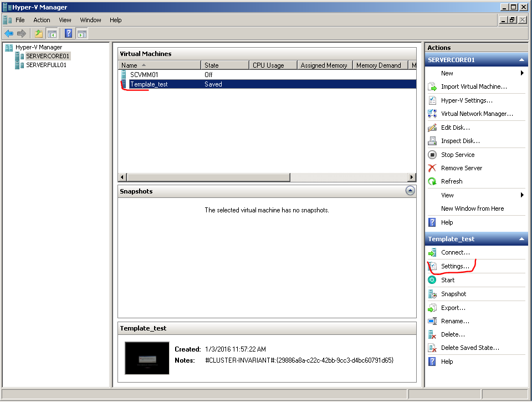Click the horizontal scrollbar left arrow

(122, 177)
